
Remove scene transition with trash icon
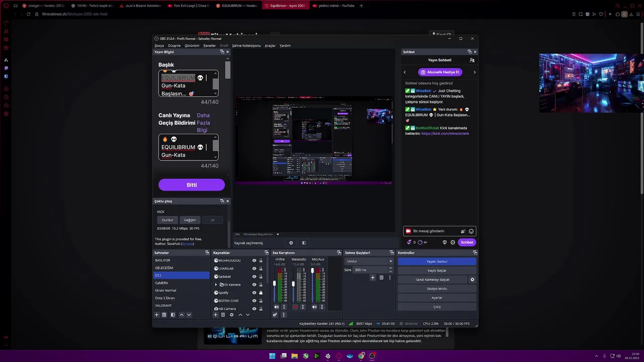click(x=381, y=278)
